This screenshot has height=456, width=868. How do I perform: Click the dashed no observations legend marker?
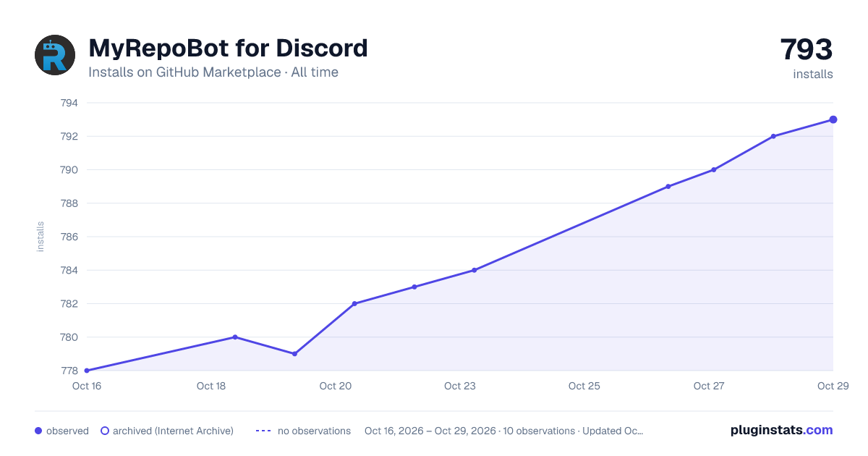(263, 431)
